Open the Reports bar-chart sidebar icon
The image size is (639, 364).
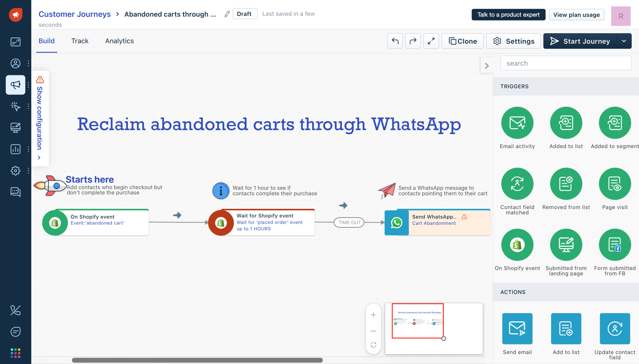point(15,149)
